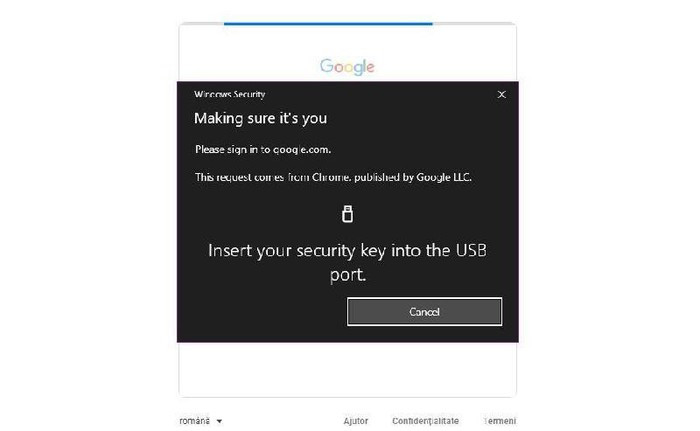700x431 pixels.
Task: Open the Termeni terms link
Action: [500, 421]
